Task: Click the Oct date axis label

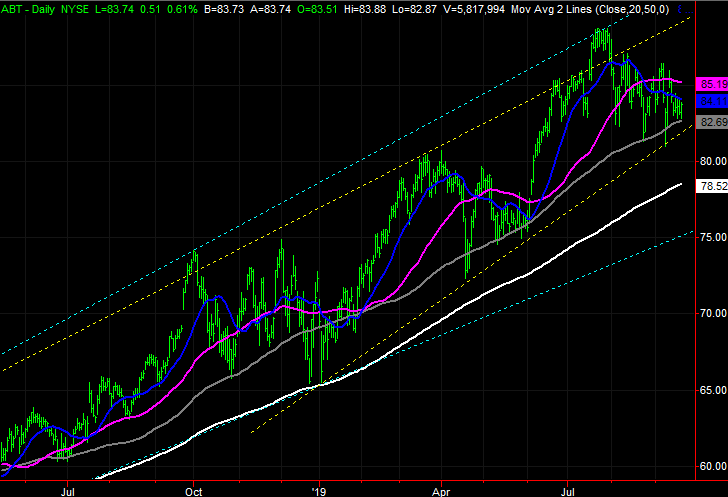Action: click(194, 491)
